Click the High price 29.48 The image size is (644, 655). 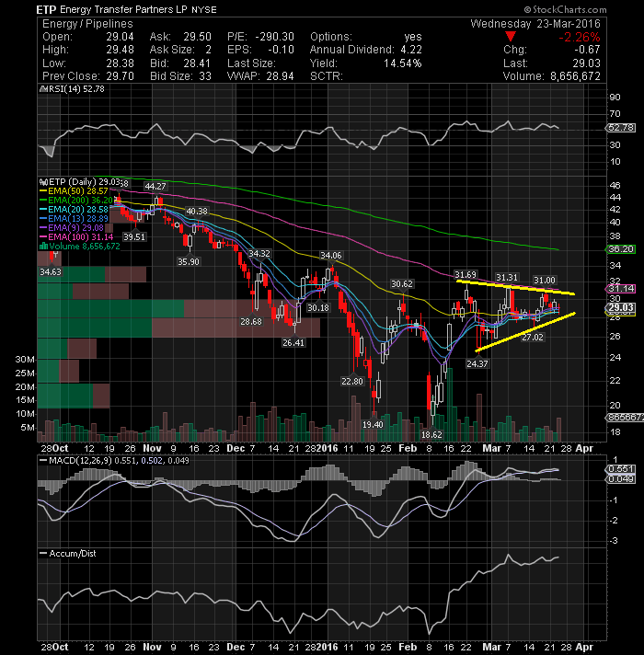[120, 50]
